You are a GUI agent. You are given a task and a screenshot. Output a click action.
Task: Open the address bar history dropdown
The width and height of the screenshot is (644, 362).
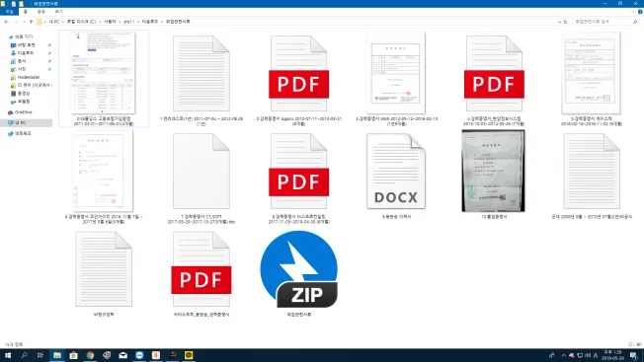click(x=559, y=22)
